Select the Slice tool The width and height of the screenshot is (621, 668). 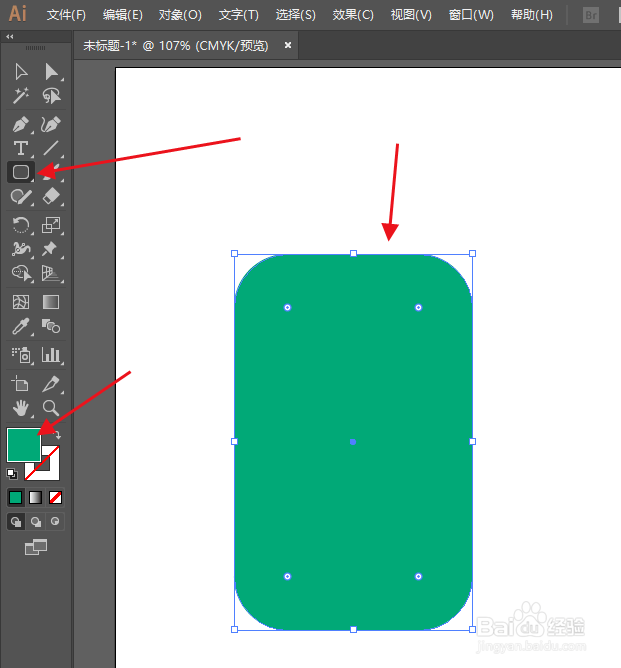51,383
